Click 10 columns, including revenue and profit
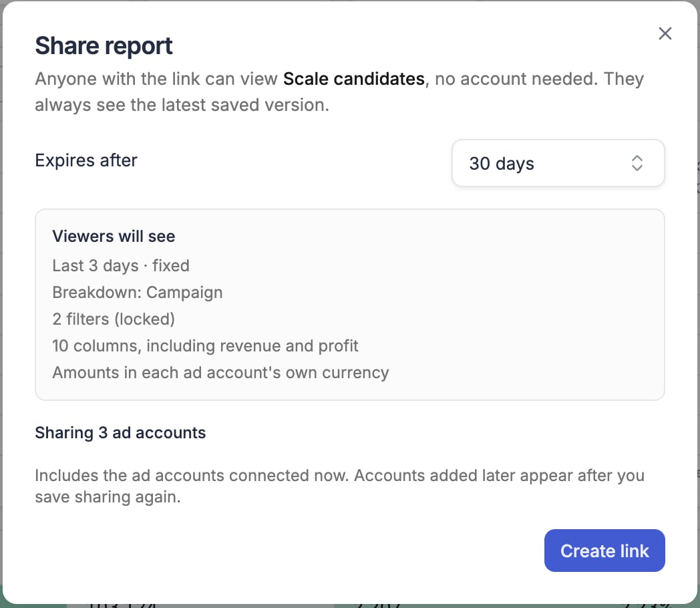This screenshot has height=608, width=700. tap(205, 346)
